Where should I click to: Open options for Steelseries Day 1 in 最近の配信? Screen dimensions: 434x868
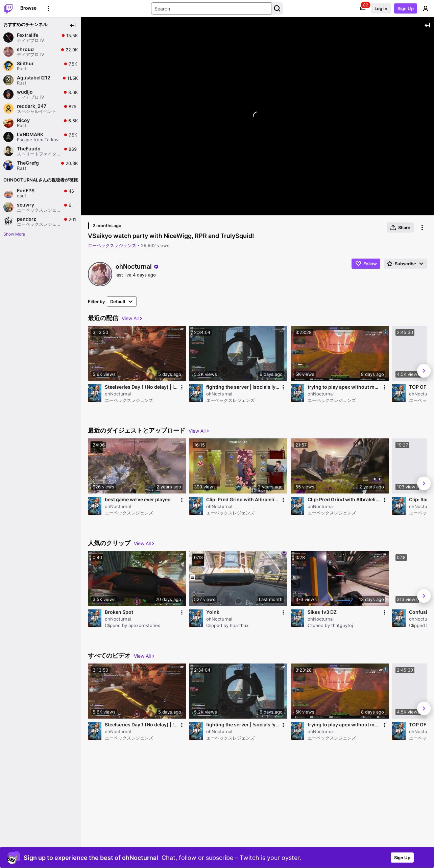click(x=182, y=387)
